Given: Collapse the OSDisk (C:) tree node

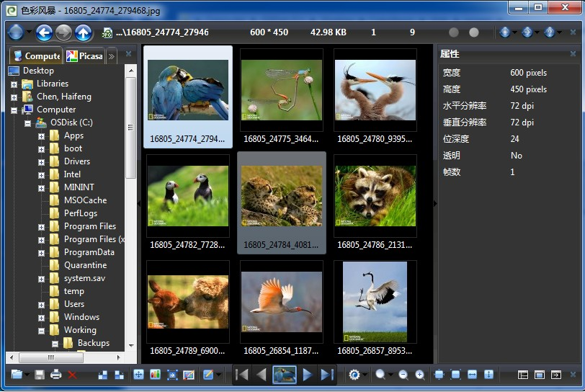Looking at the screenshot, I should pos(28,122).
